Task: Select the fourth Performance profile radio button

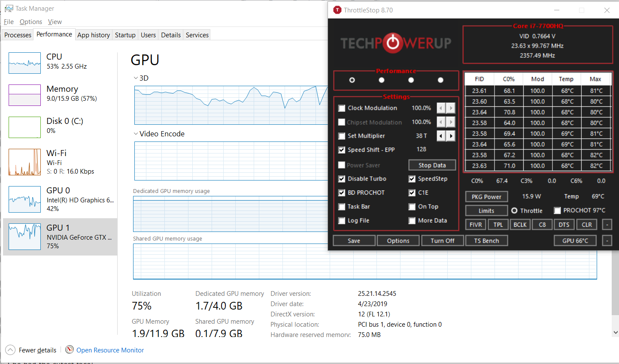Action: click(440, 80)
